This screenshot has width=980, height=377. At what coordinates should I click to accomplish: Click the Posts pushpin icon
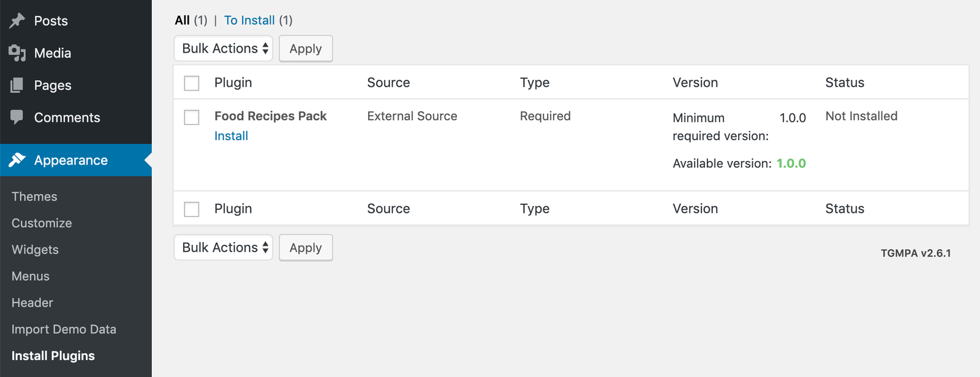click(x=17, y=21)
